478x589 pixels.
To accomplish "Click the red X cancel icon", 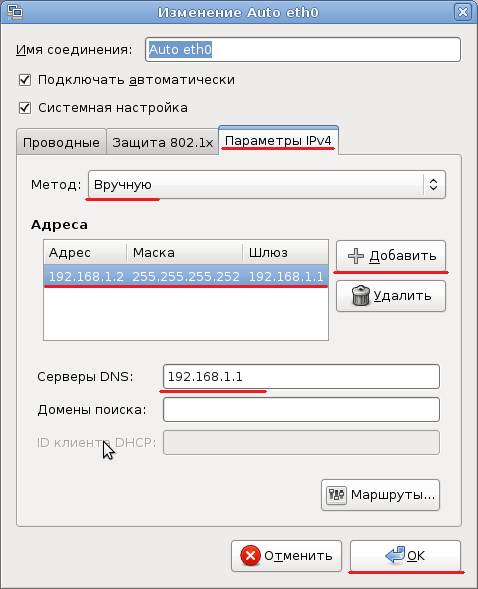I will [250, 556].
